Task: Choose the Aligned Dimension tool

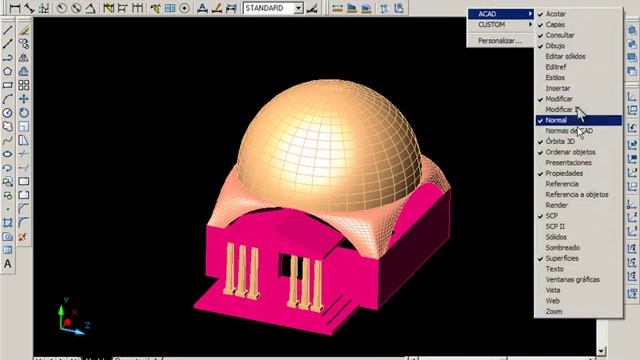Action: 29,8
